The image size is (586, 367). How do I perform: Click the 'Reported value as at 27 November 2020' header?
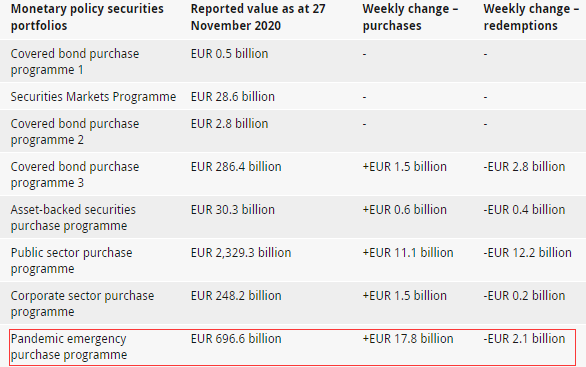tap(258, 17)
